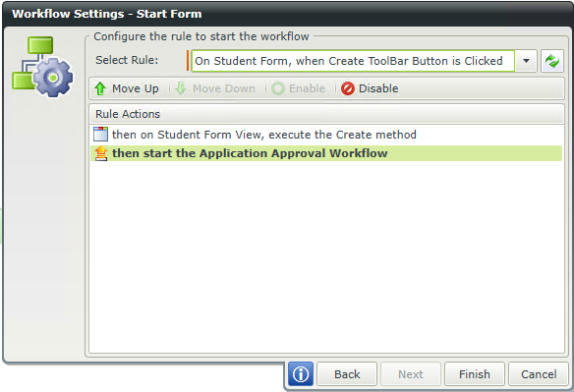Screen dimensions: 574x392
Task: Refresh the rule list with green arrows icon
Action: click(552, 61)
